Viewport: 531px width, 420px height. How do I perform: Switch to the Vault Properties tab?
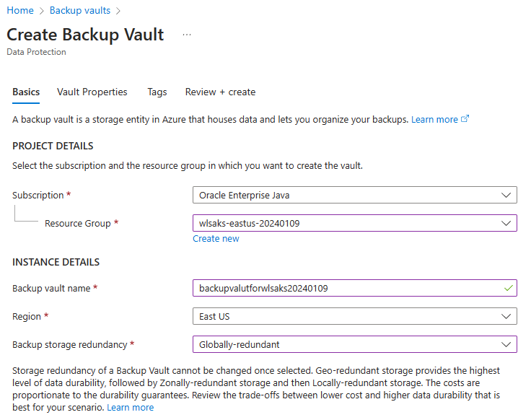click(x=92, y=92)
